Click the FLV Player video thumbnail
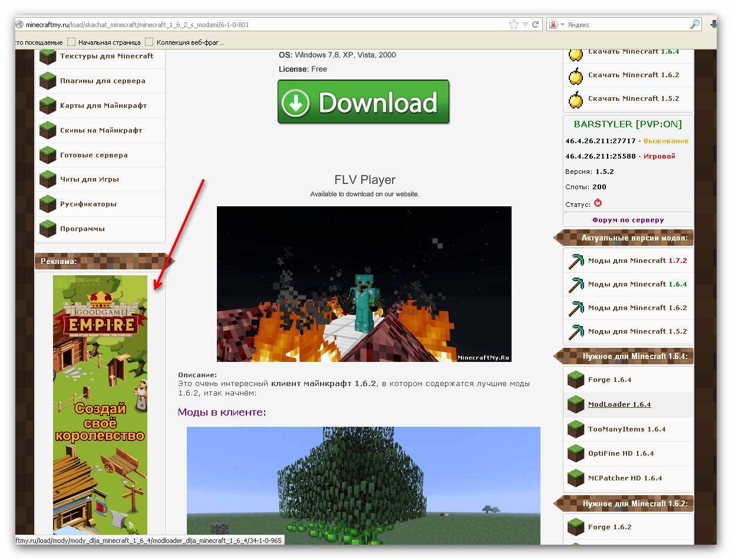This screenshot has width=732, height=560. (364, 284)
